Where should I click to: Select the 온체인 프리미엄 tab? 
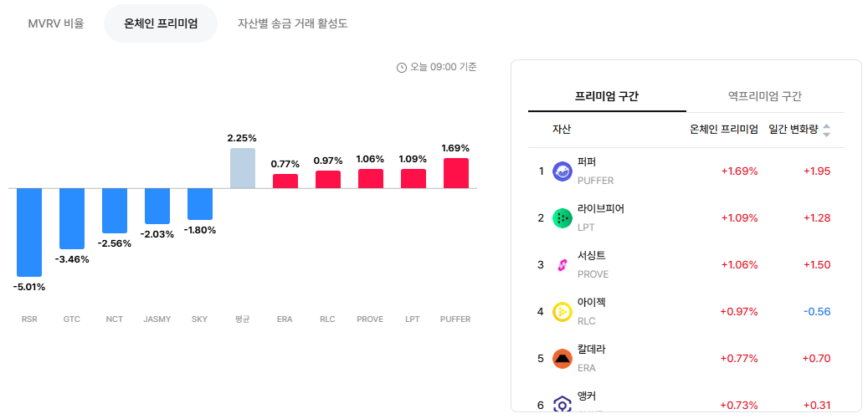click(161, 23)
